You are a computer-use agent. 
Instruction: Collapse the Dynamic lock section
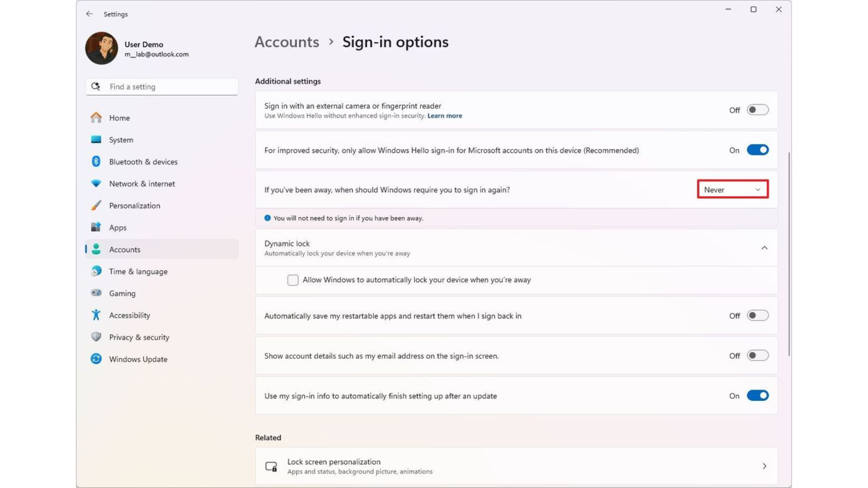[x=764, y=248]
